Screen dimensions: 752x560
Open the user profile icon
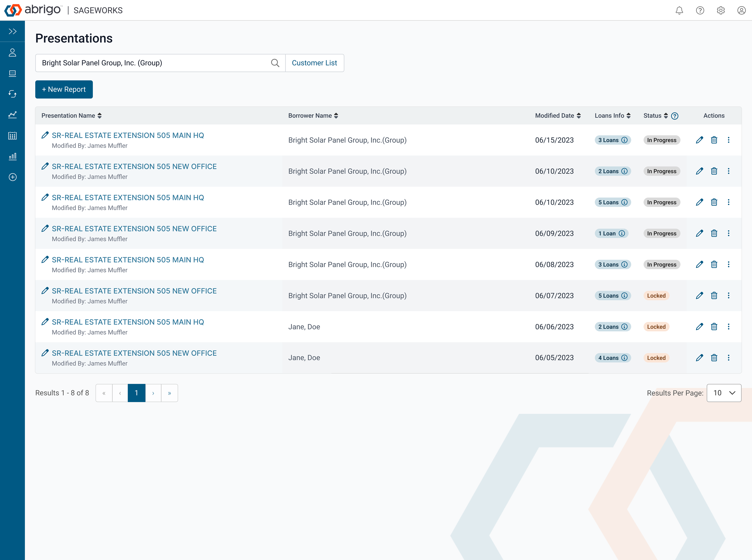(741, 10)
